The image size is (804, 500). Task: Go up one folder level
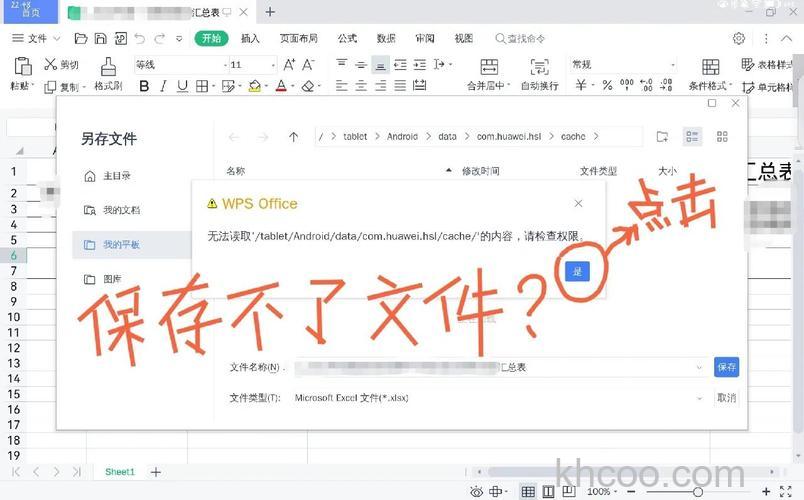point(293,137)
